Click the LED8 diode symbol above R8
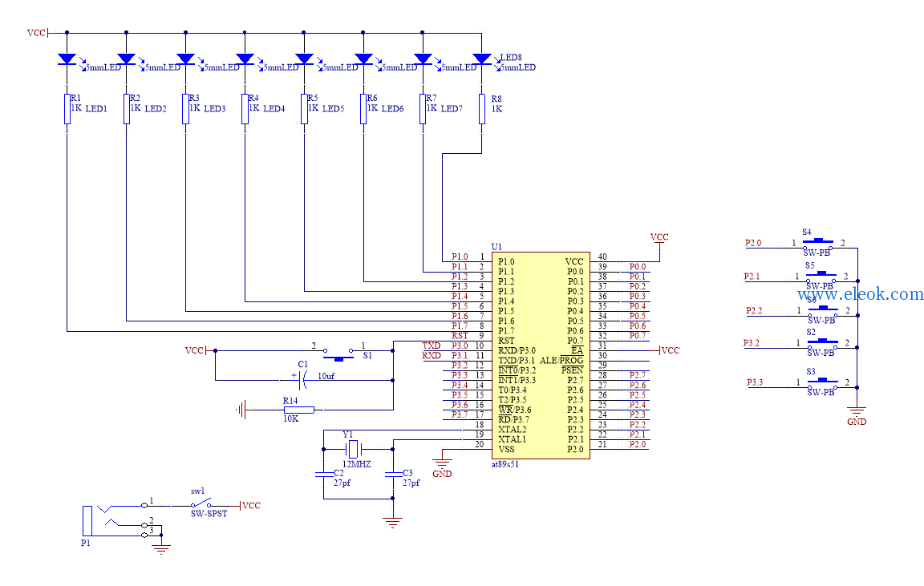The image size is (924, 586). tap(481, 59)
